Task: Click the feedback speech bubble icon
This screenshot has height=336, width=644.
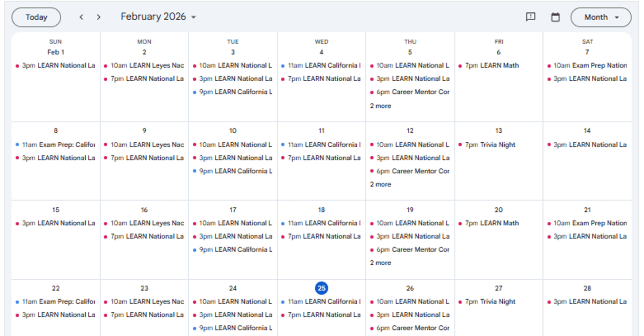Action: [x=530, y=17]
